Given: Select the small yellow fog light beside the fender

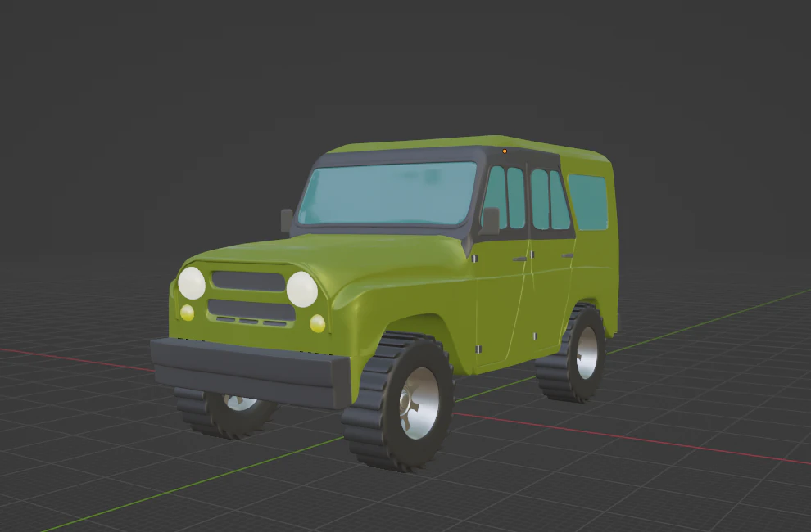Looking at the screenshot, I should coord(317,323).
